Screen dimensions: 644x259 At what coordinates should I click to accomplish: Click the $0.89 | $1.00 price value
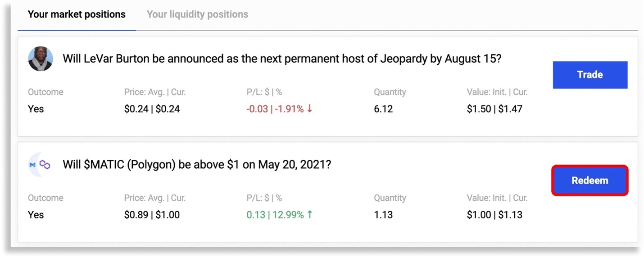tap(152, 215)
